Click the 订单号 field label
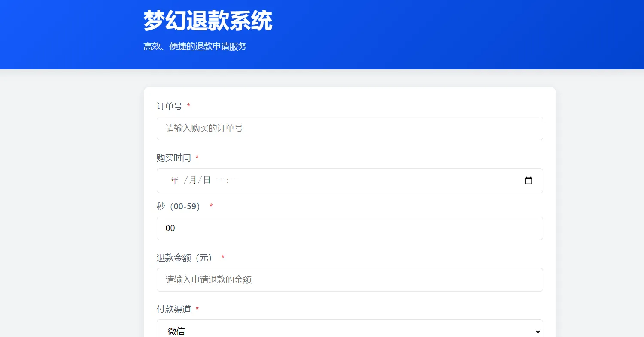This screenshot has height=337, width=644. tap(169, 106)
